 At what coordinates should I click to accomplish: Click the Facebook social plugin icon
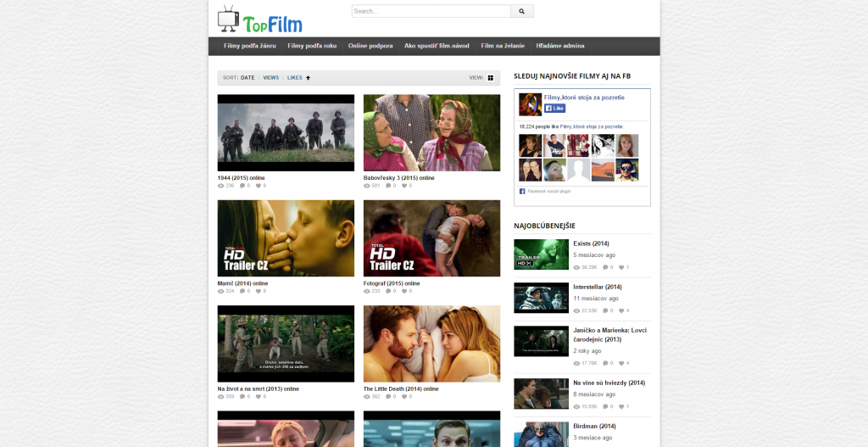522,191
